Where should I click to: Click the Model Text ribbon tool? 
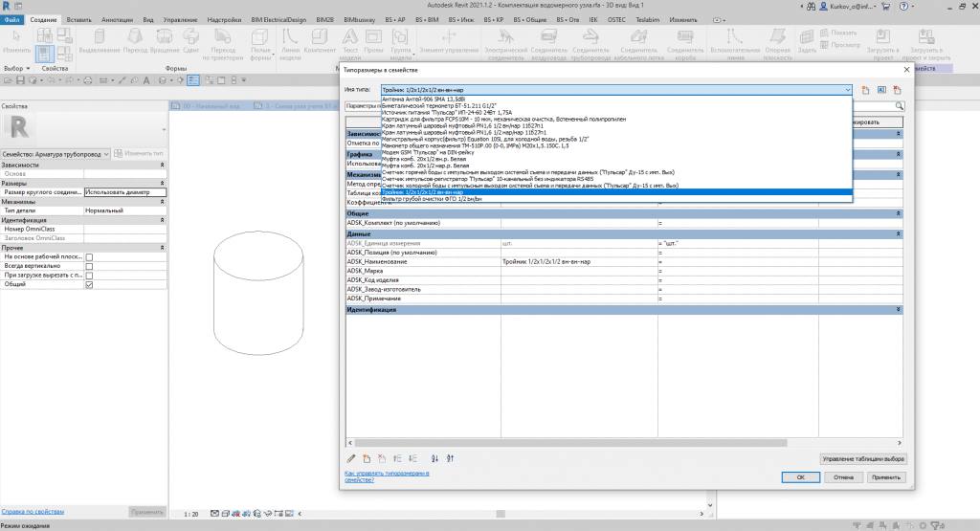pyautogui.click(x=350, y=44)
